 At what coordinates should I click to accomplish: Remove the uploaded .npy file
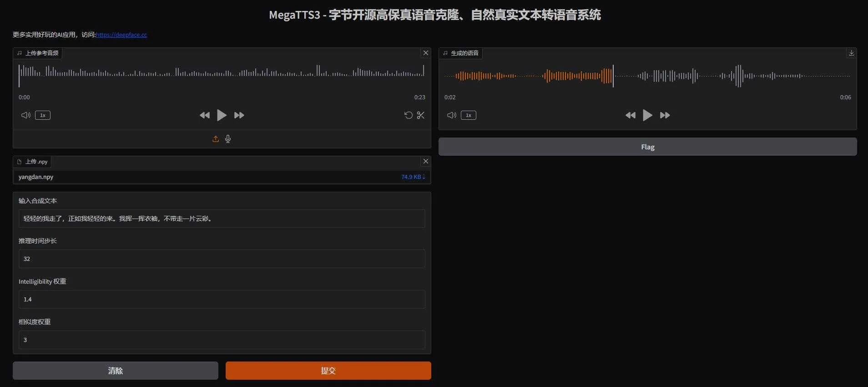tap(426, 161)
